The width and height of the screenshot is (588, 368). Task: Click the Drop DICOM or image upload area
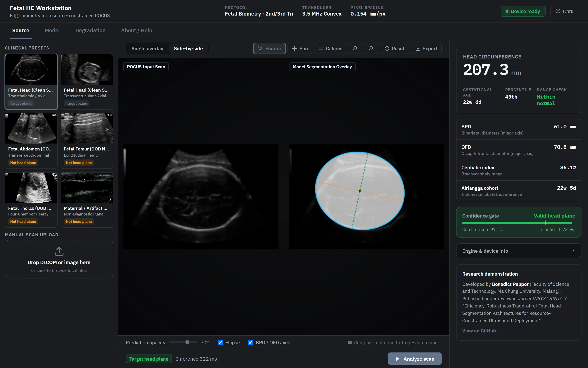pyautogui.click(x=59, y=259)
